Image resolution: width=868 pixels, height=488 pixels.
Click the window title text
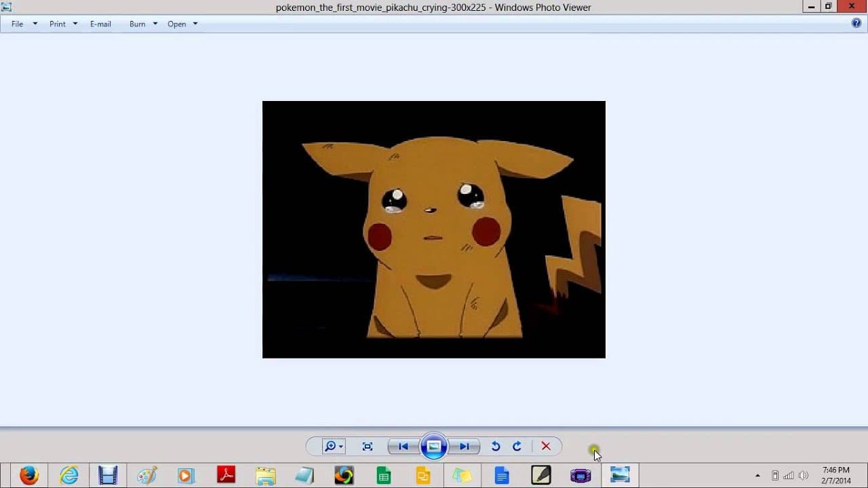433,7
